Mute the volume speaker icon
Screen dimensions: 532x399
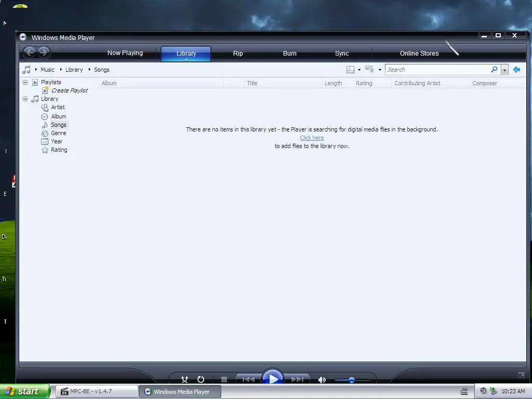[322, 380]
